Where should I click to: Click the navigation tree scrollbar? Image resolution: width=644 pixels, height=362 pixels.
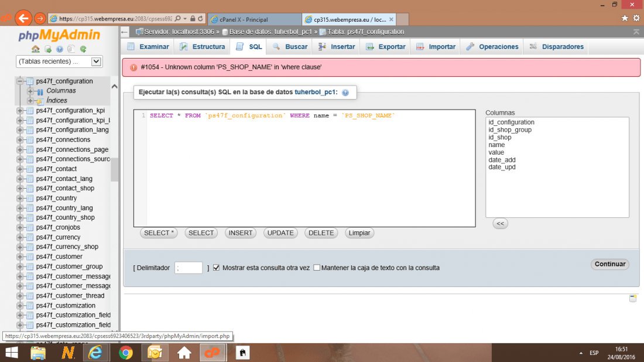click(x=115, y=169)
